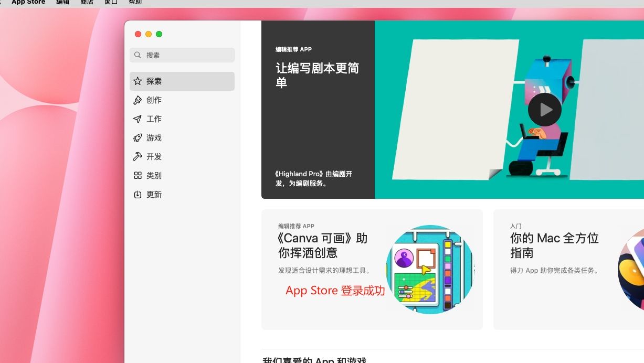Screen dimensions: 644x363
Task: Click the teal screenwriter illustration banner
Action: coord(509,110)
